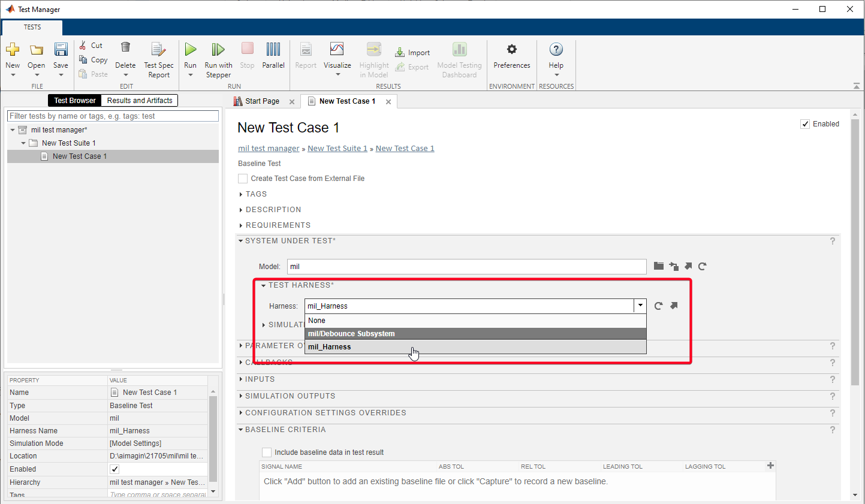Open the Harness dropdown arrow

tap(640, 306)
